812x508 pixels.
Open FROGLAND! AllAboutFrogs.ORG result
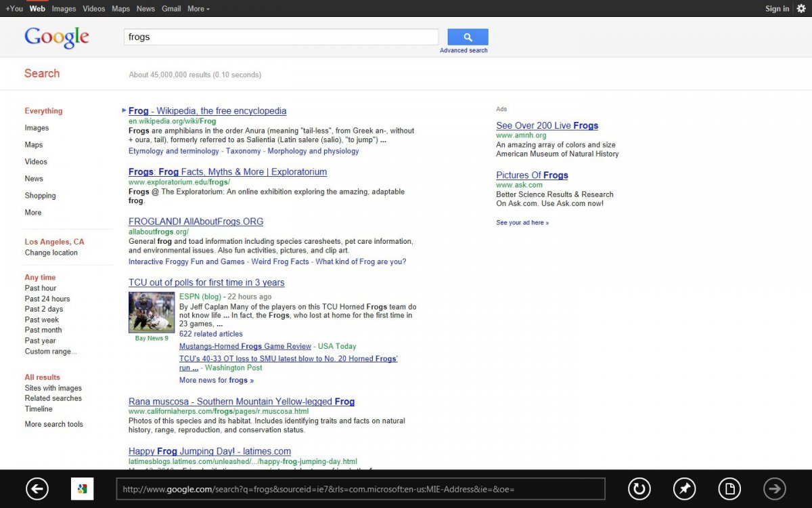(196, 221)
